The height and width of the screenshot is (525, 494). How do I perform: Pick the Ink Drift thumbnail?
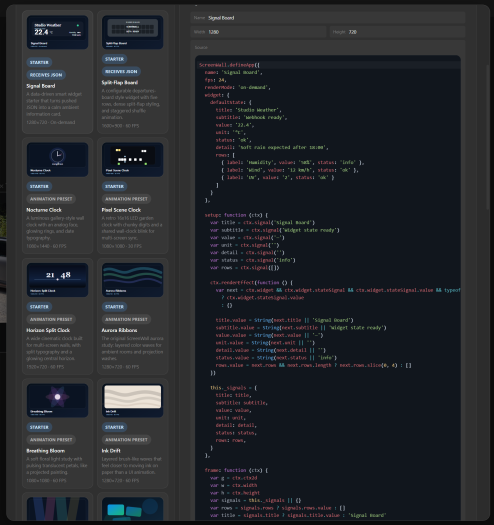pos(133,400)
